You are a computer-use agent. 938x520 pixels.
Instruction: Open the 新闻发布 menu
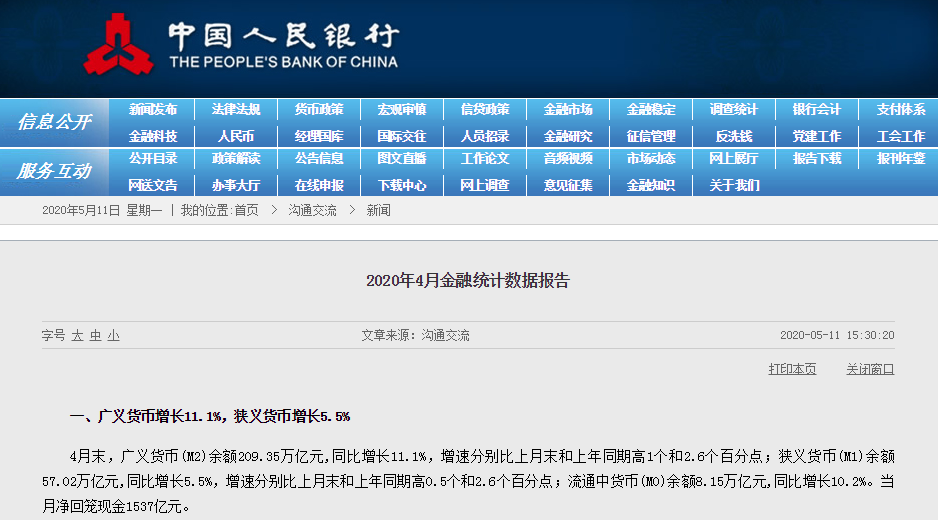153,110
